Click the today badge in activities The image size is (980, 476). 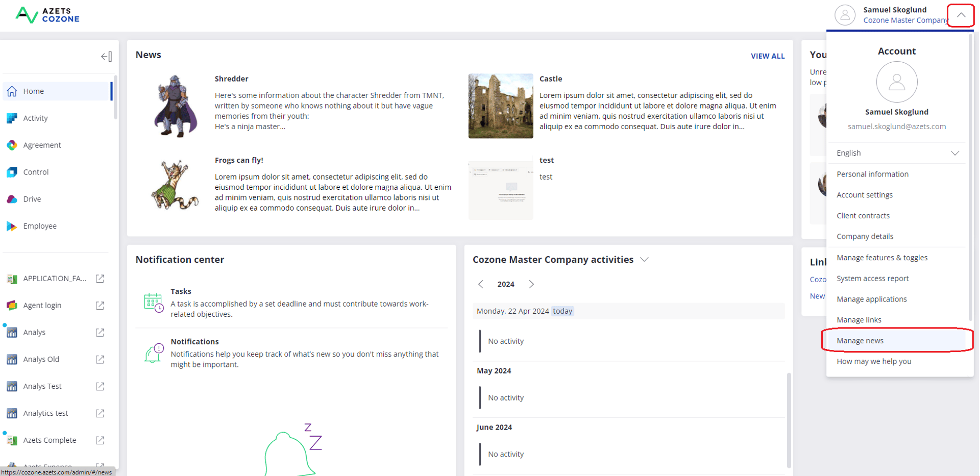pos(562,311)
